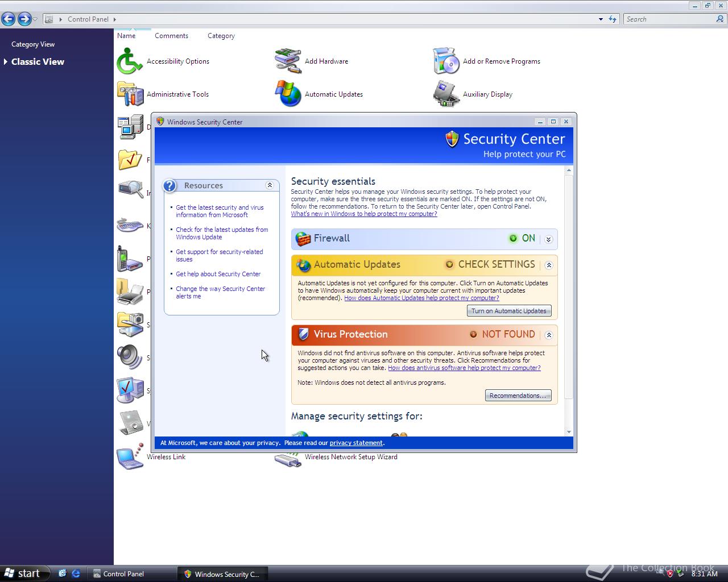
Task: Sort by the Category column header
Action: point(221,36)
